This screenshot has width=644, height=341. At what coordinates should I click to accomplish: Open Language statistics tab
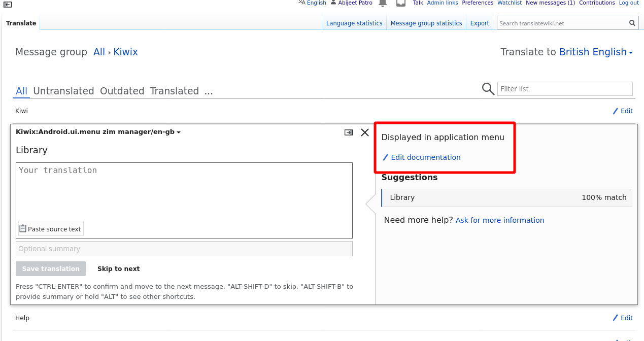[x=354, y=23]
